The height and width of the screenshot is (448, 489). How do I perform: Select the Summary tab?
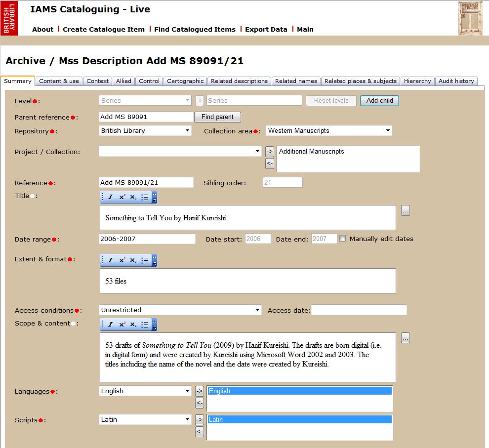click(x=18, y=81)
